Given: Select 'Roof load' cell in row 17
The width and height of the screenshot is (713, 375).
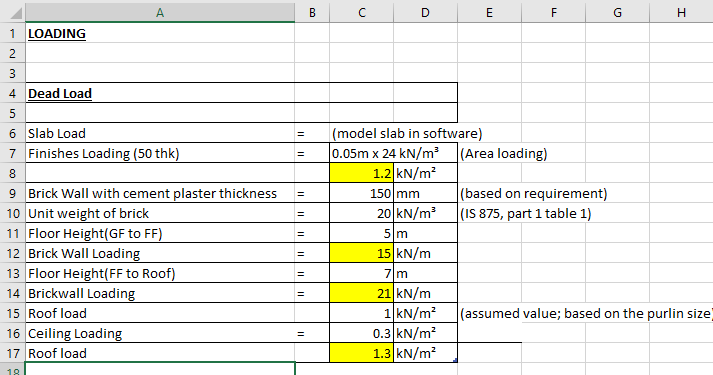Looking at the screenshot, I should click(x=160, y=353).
